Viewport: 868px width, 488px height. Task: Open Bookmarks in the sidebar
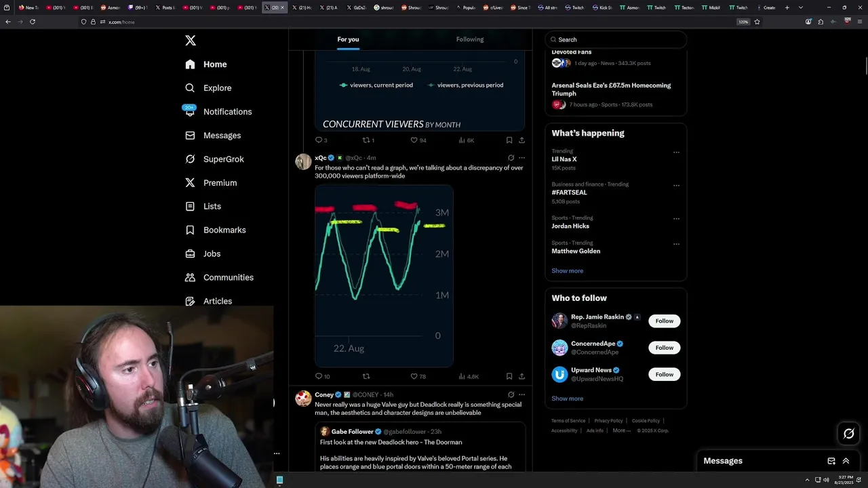[x=215, y=230]
